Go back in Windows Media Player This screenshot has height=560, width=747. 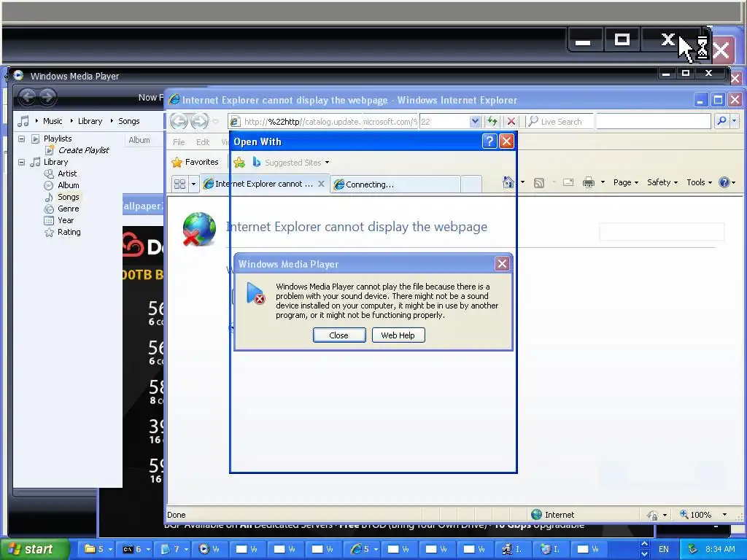pos(28,97)
